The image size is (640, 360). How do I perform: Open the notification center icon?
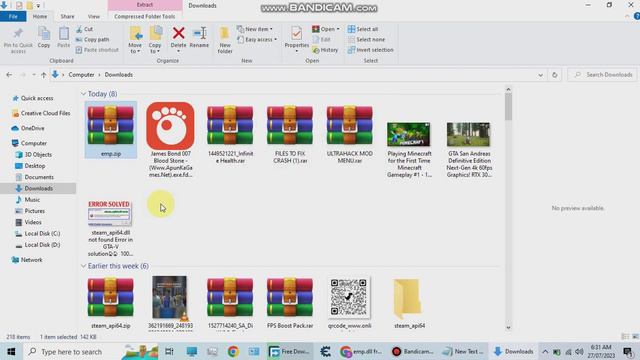tap(628, 351)
